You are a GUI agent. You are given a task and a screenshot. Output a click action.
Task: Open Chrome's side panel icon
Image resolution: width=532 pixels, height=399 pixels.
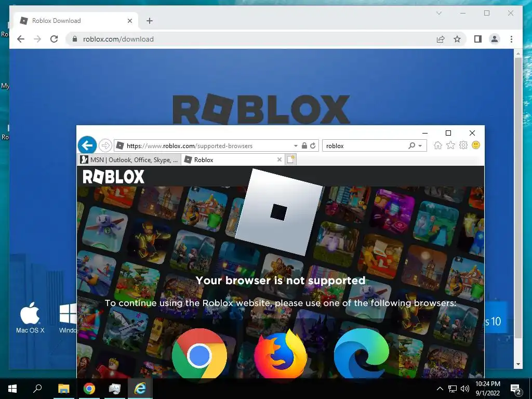click(478, 39)
